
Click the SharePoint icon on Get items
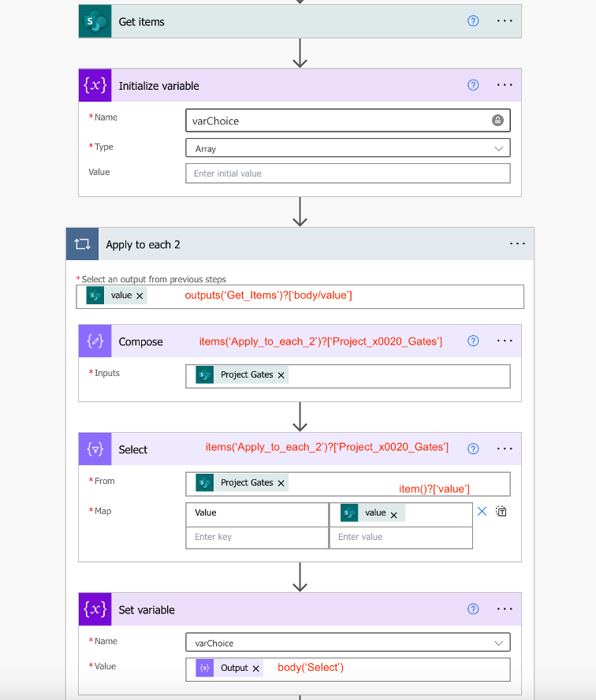[x=95, y=21]
